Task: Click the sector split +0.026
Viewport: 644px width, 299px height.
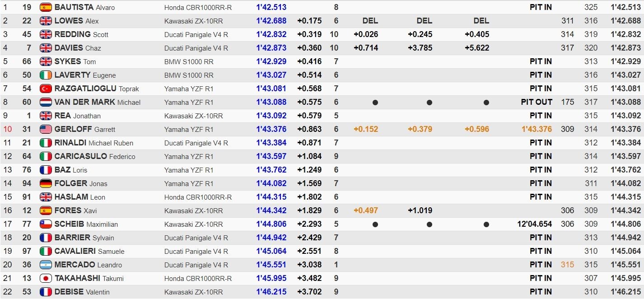Action: (x=366, y=34)
